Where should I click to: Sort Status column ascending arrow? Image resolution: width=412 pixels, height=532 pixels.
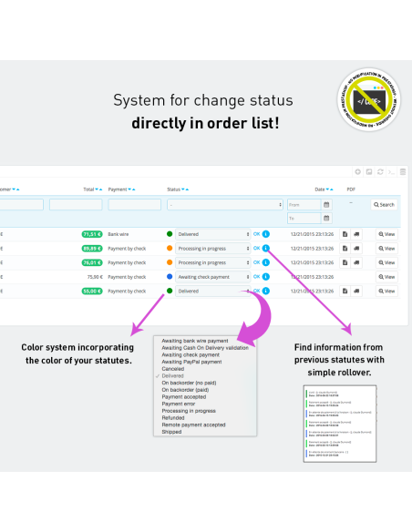point(188,189)
